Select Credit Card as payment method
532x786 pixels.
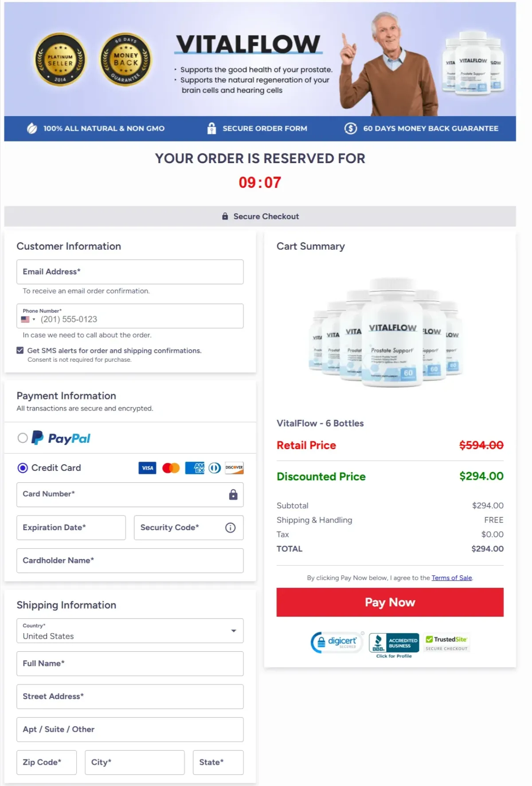click(x=22, y=468)
